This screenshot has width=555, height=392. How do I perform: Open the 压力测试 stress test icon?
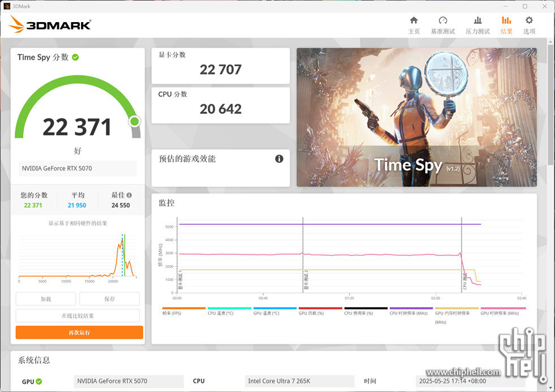477,20
